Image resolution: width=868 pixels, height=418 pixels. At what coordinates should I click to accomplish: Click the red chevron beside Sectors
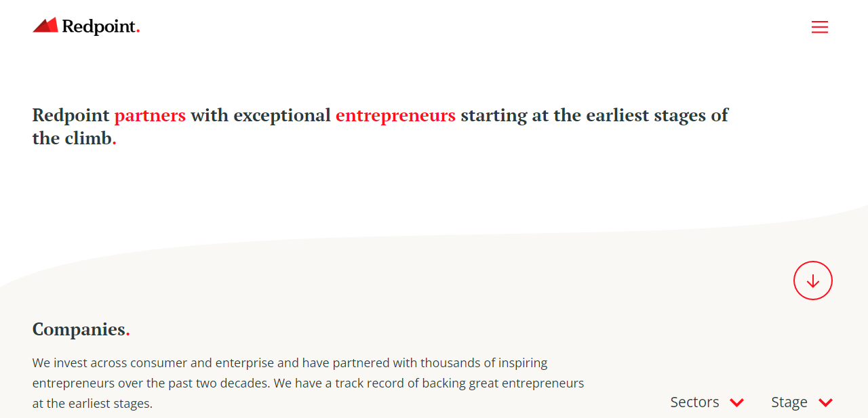point(736,402)
